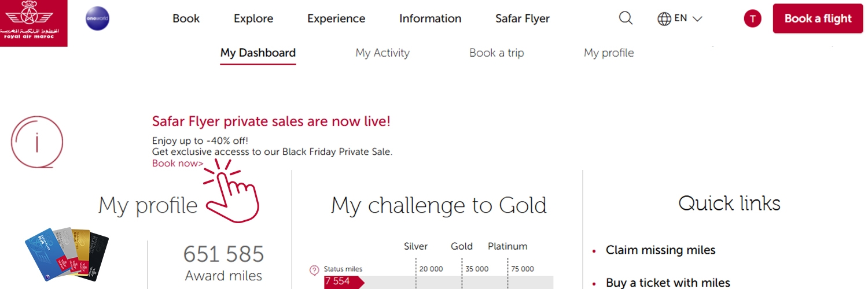Open the Safar Flyer menu
The width and height of the screenshot is (868, 289).
pos(522,18)
